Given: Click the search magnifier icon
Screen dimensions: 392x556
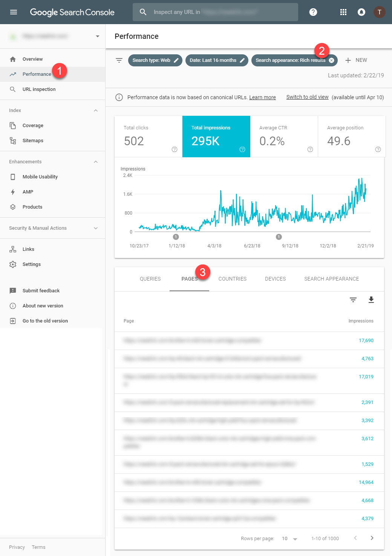Looking at the screenshot, I should click(143, 12).
